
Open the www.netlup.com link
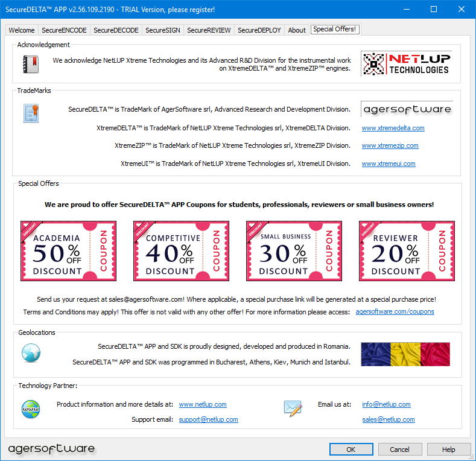(x=203, y=404)
